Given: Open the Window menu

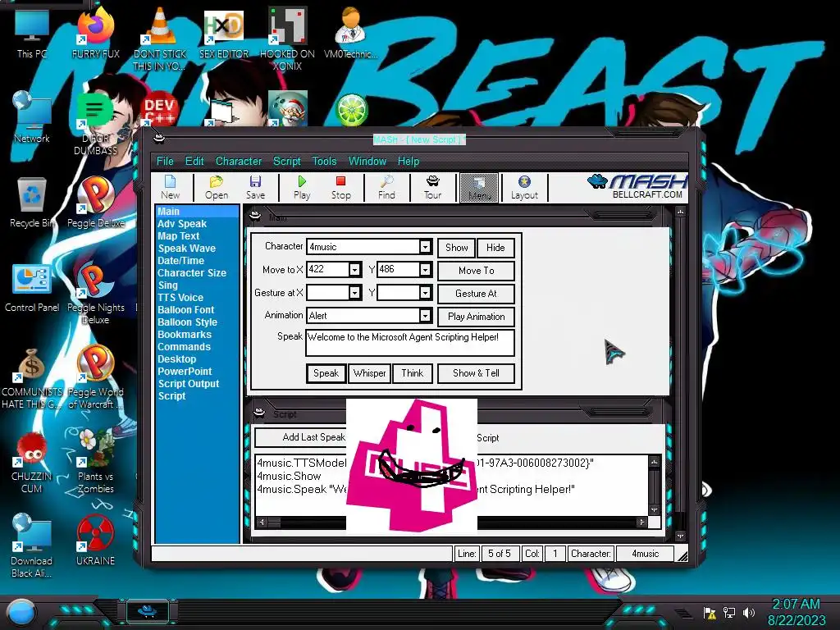Looking at the screenshot, I should 367,162.
